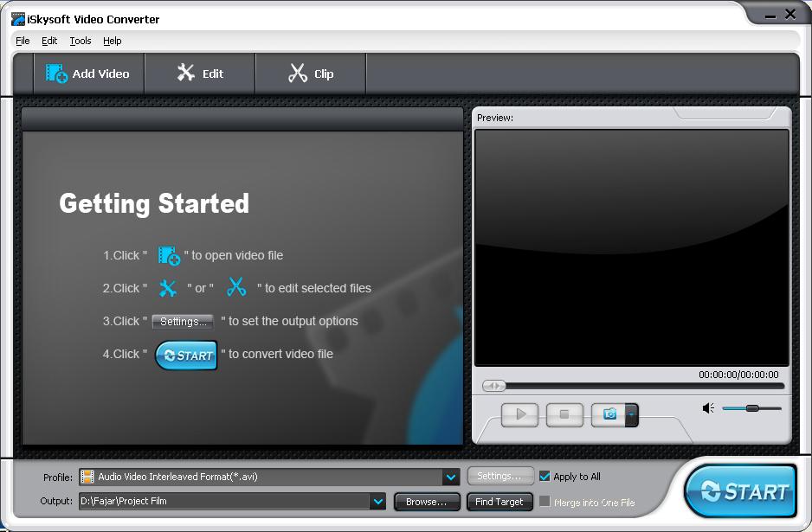Click the iSkysoft app icon in title bar
The height and width of the screenshot is (532, 812).
coord(18,19)
